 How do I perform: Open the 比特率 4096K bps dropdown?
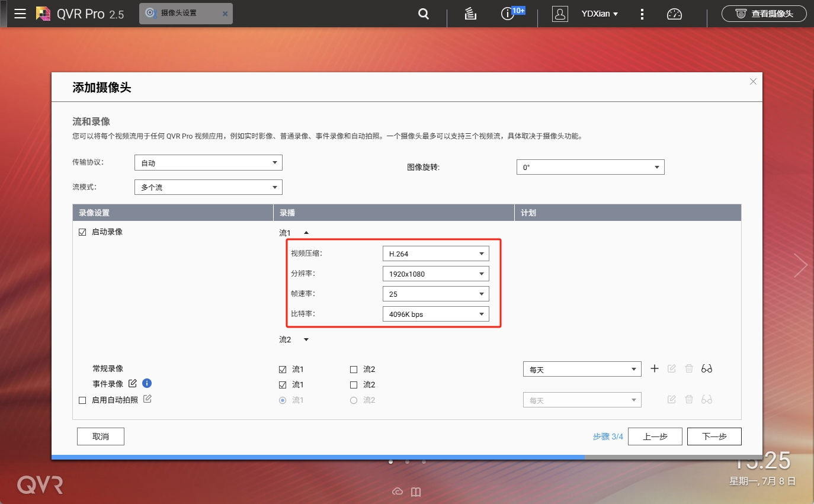pos(436,314)
